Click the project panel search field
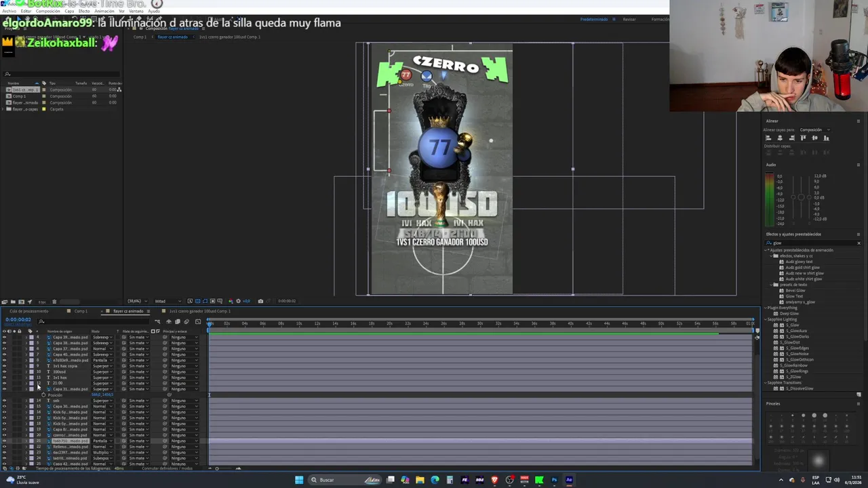This screenshot has width=868, height=488. tap(61, 74)
